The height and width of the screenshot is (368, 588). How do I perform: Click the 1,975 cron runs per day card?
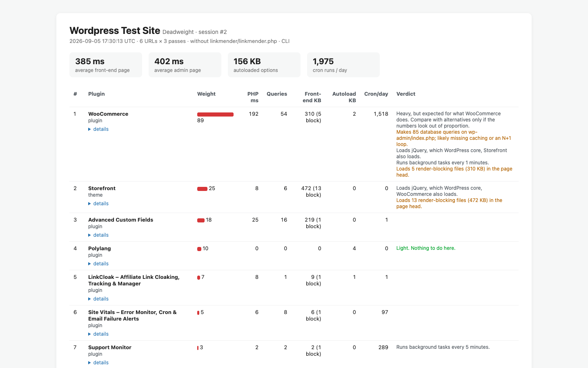click(x=343, y=65)
